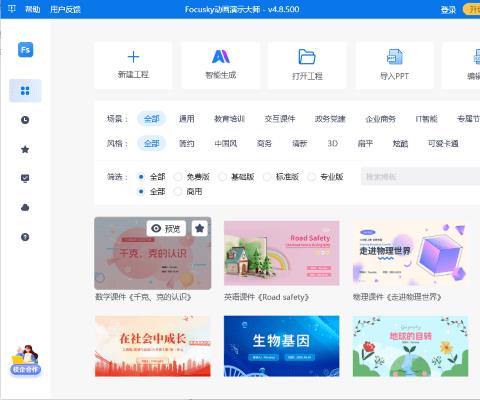The image size is (480, 400).
Task: Click 预览 on 千克、克的认识 template
Action: tap(166, 228)
